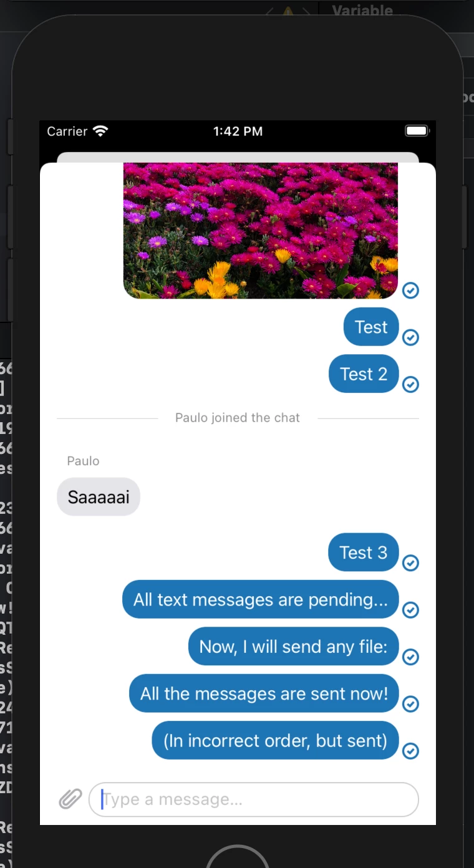This screenshot has width=474, height=868.
Task: Tap "All the messages are sent now!" bubble
Action: [x=264, y=693]
